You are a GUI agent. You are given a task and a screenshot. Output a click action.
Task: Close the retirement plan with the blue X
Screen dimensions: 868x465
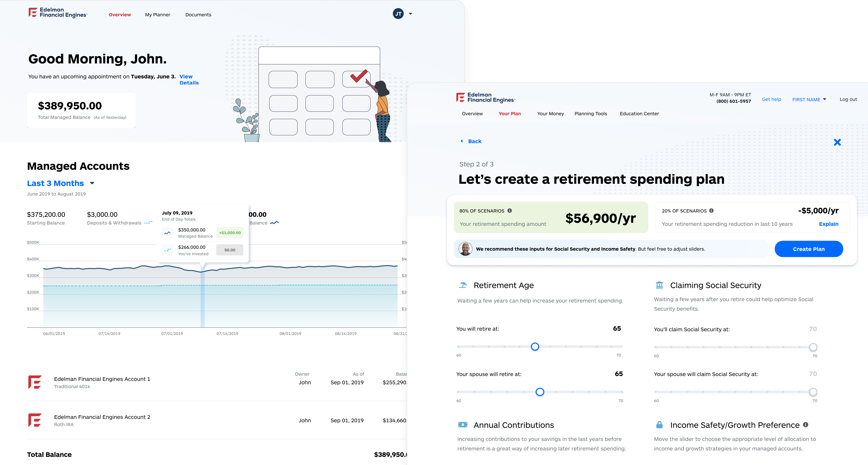(x=837, y=142)
